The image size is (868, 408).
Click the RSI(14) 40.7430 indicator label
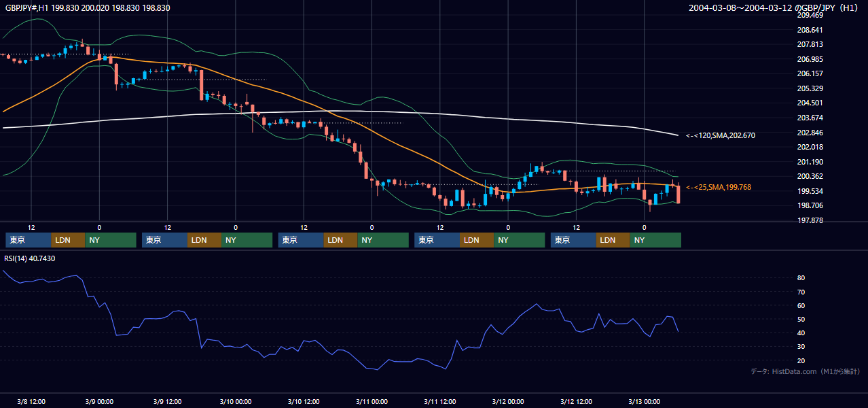pos(30,258)
